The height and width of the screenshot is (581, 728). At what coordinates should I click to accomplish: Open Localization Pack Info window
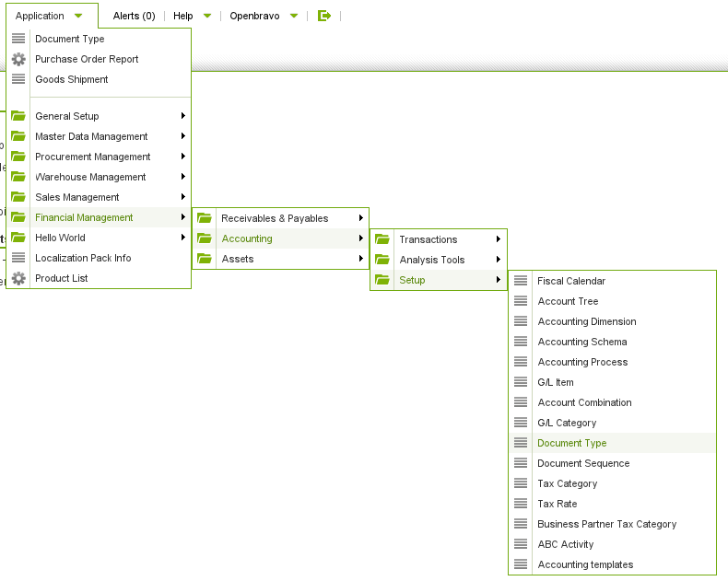point(83,258)
